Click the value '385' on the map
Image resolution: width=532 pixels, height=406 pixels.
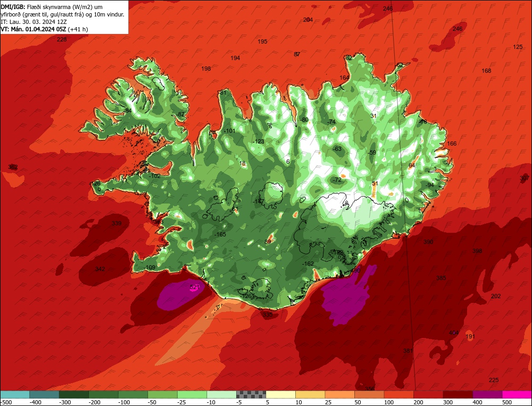(440, 278)
